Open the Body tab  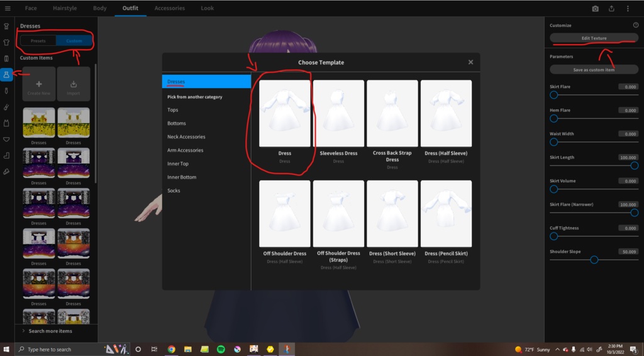point(99,8)
